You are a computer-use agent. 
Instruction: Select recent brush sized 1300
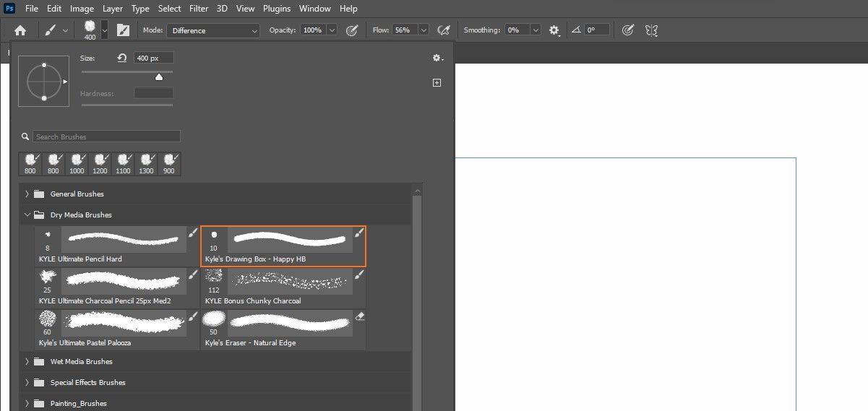(146, 164)
